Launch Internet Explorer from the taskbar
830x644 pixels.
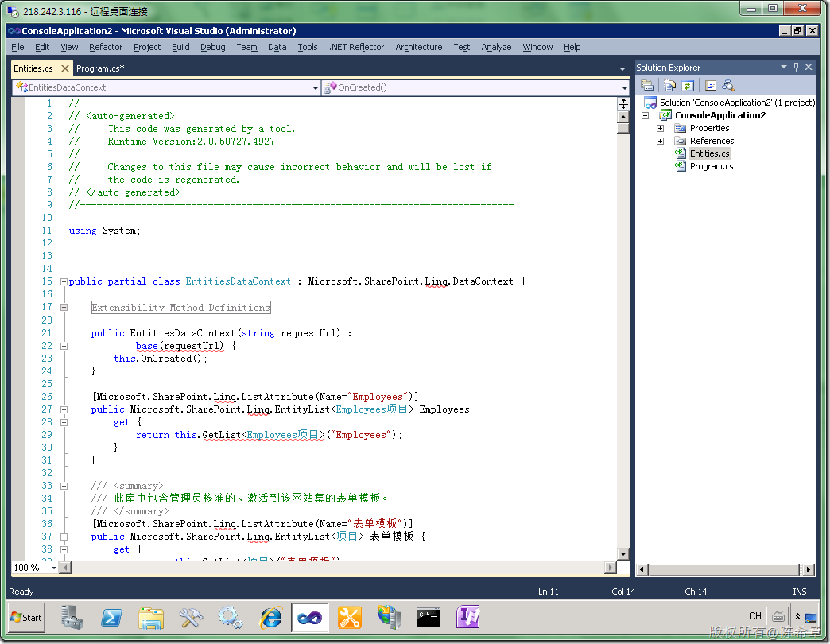[270, 618]
